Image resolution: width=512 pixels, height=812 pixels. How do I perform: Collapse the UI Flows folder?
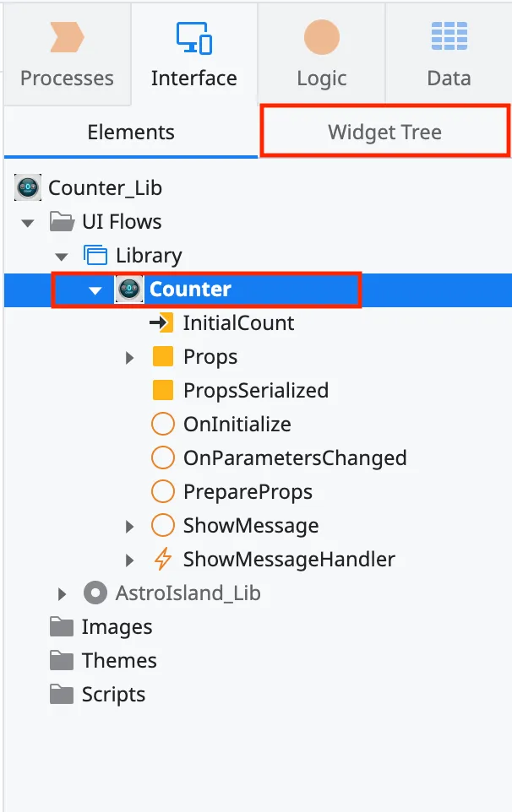point(28,221)
